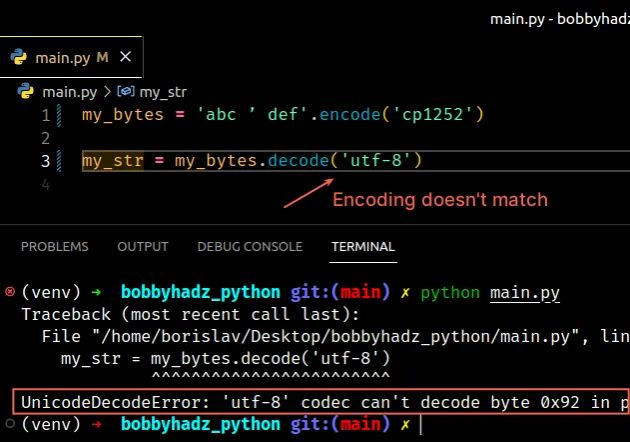
Task: Click line number 3 in the gutter
Action: (x=45, y=161)
